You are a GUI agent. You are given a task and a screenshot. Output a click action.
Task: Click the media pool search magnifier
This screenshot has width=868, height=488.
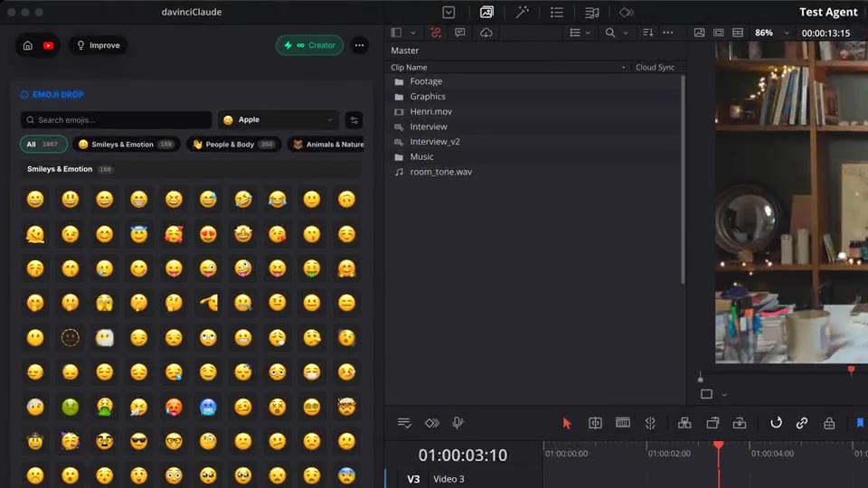tap(610, 33)
